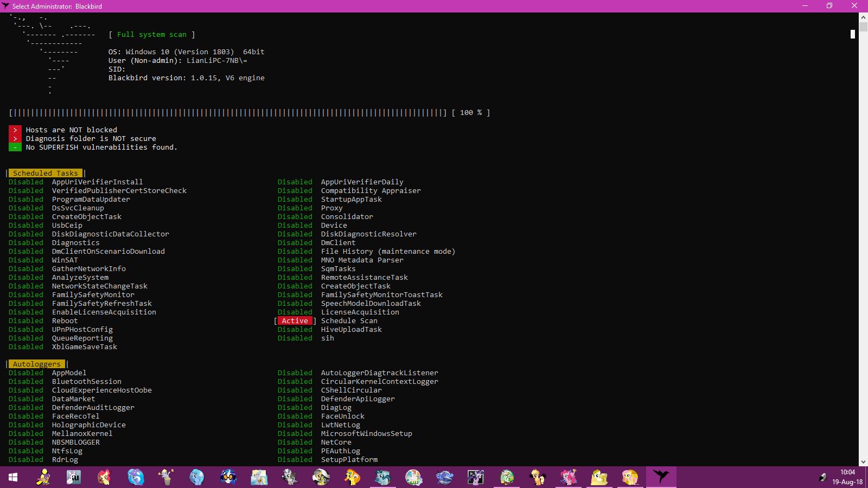Open the taskbar clock showing 10:04
The height and width of the screenshot is (488, 868).
tap(847, 477)
